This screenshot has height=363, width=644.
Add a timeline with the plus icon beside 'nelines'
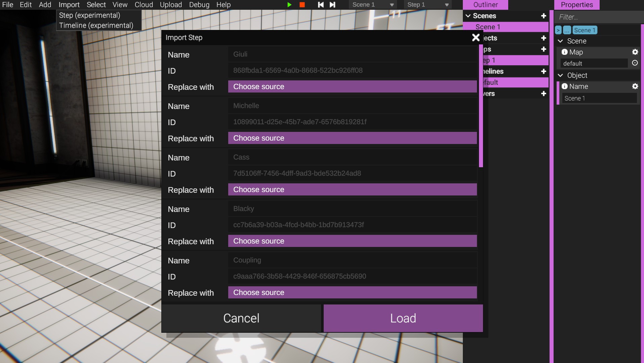pyautogui.click(x=544, y=71)
